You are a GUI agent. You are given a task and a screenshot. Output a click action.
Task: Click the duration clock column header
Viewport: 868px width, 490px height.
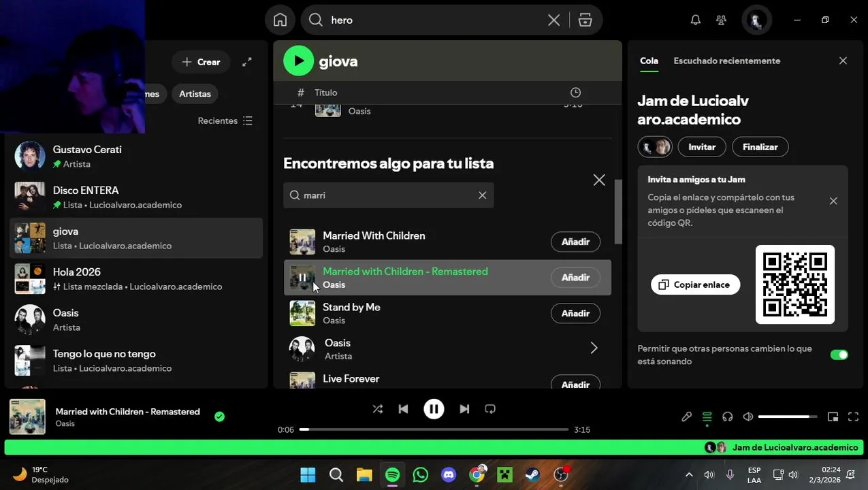575,93
